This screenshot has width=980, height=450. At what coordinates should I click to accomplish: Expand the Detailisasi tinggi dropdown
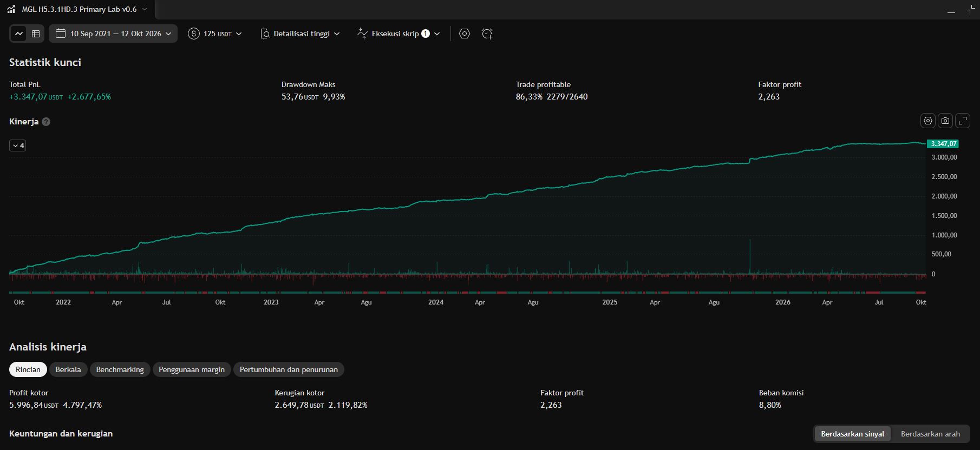click(300, 34)
